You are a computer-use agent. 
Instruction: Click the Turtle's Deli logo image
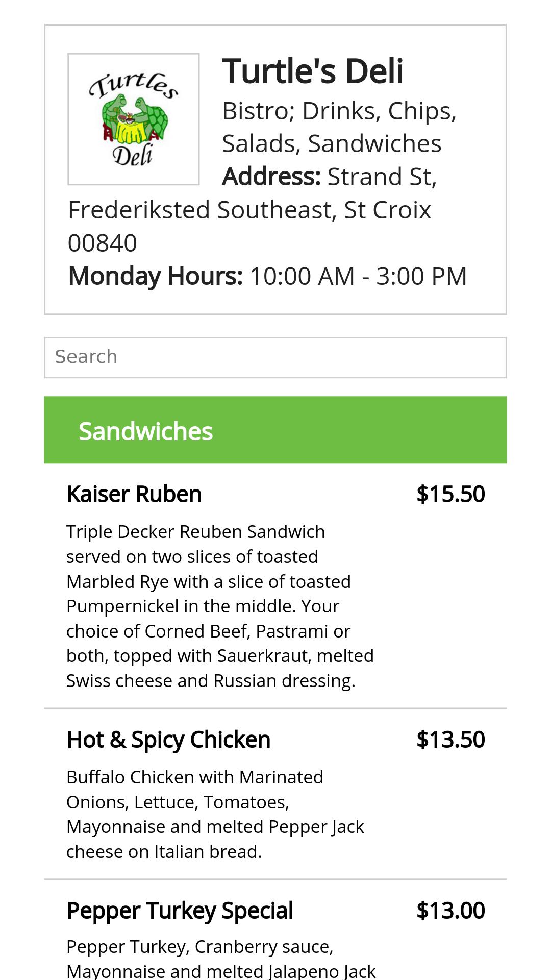133,119
